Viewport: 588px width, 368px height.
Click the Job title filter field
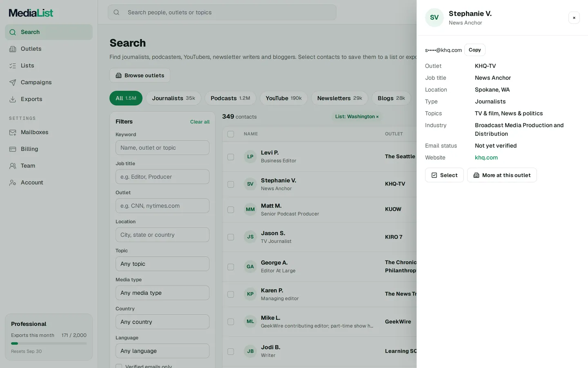point(163,177)
